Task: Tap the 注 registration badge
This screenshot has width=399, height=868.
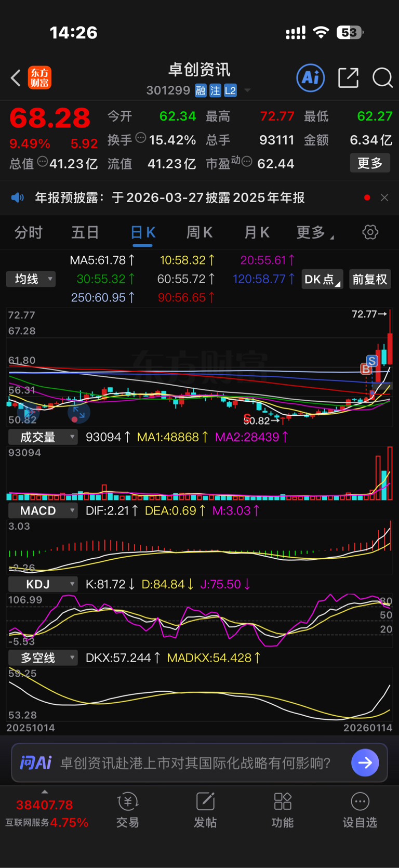Action: coord(215,91)
